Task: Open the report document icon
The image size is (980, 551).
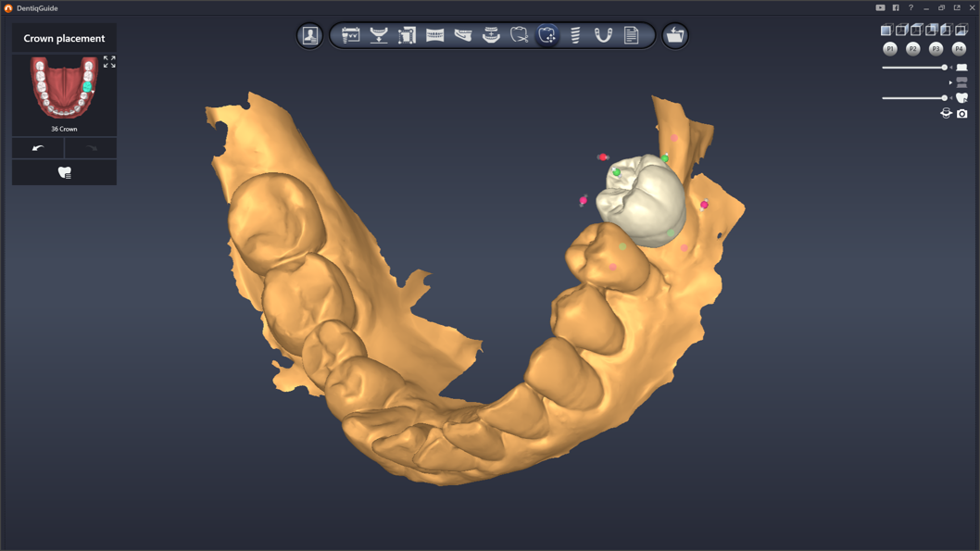Action: point(631,36)
